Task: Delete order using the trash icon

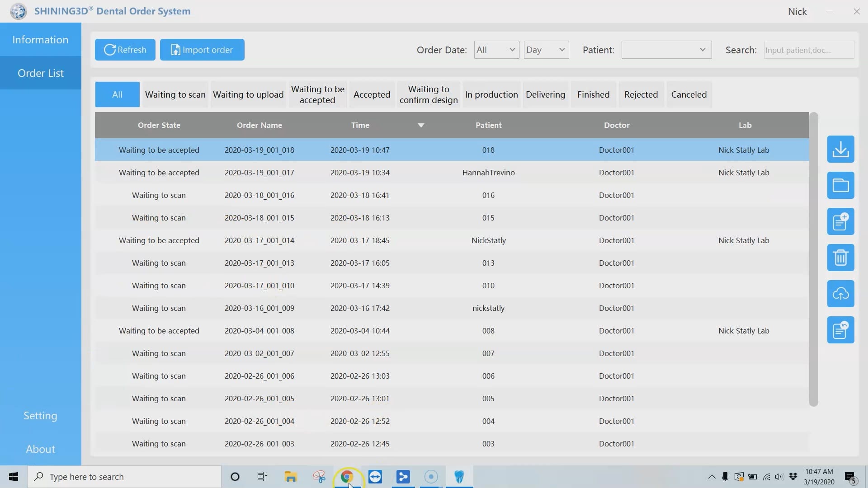Action: (x=840, y=258)
